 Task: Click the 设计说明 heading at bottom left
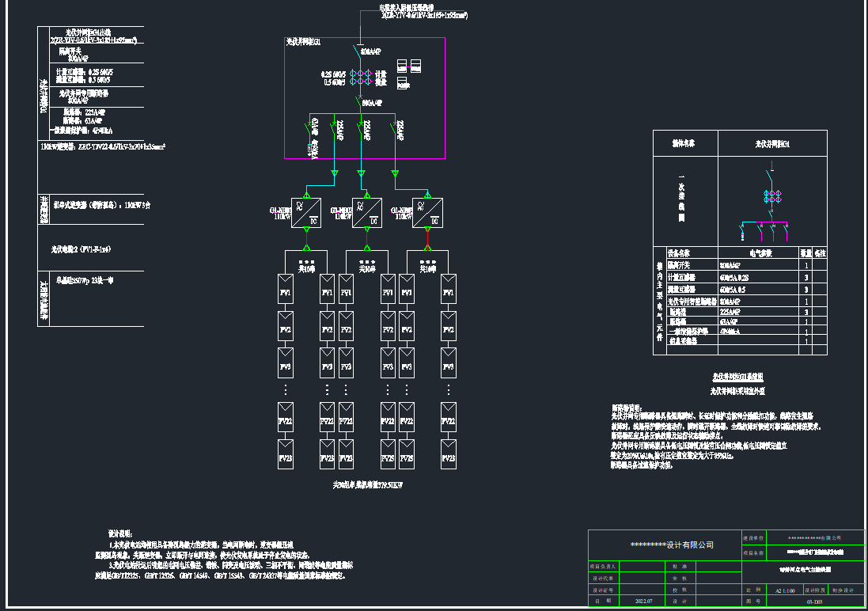pyautogui.click(x=123, y=533)
